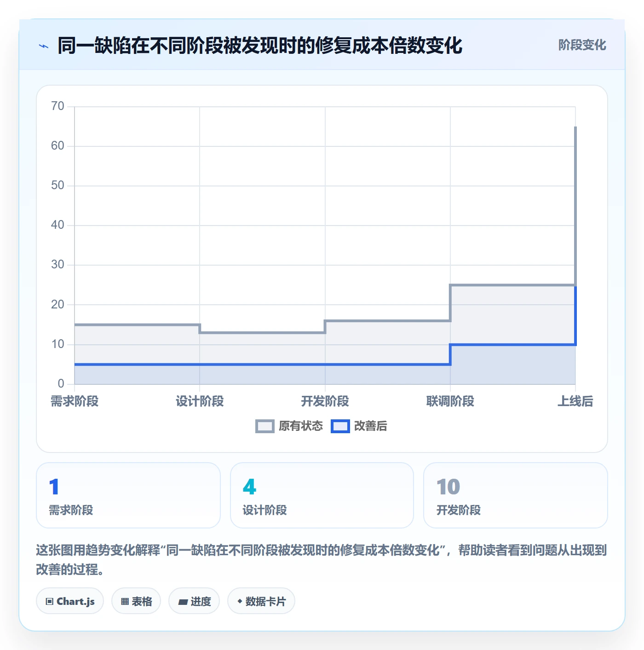Viewport: 644px width, 650px height.
Task: Click the description paragraph starting 这张图用趋势变化解释
Action: tap(322, 560)
